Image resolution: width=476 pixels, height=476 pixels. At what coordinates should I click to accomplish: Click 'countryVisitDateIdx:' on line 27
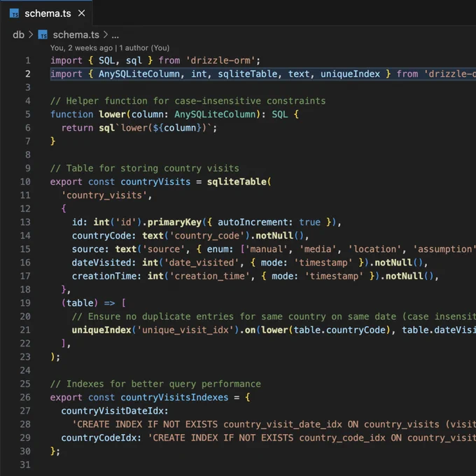pos(115,411)
